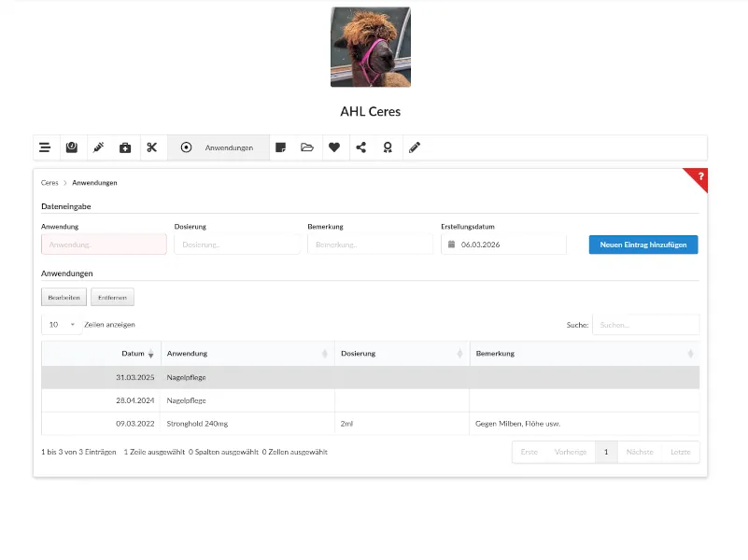Select the Anwendungen tab

[219, 147]
